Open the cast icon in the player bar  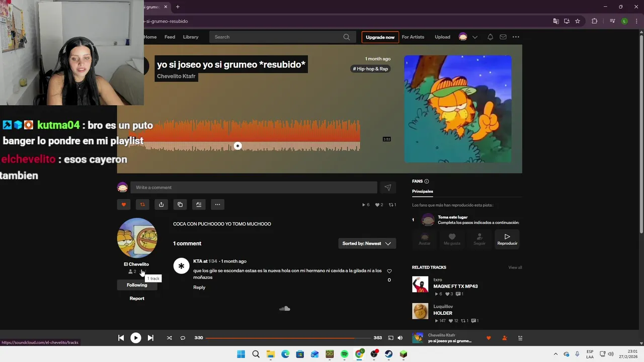(x=390, y=338)
